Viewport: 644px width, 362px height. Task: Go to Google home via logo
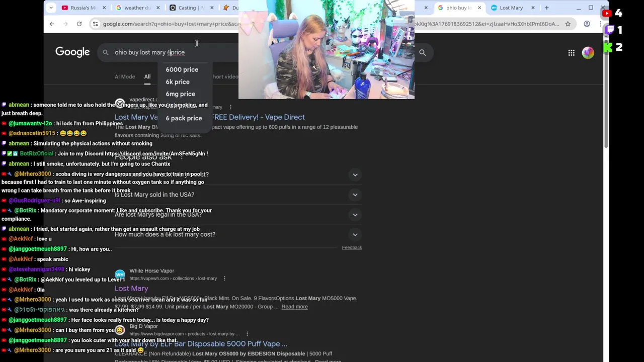[72, 52]
